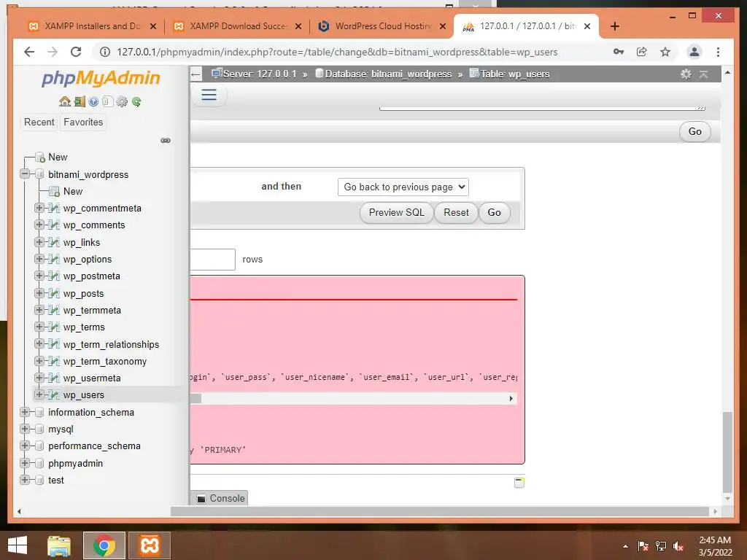Collapse top menu with the up-arrow icon
Image resolution: width=747 pixels, height=560 pixels.
[x=704, y=74]
